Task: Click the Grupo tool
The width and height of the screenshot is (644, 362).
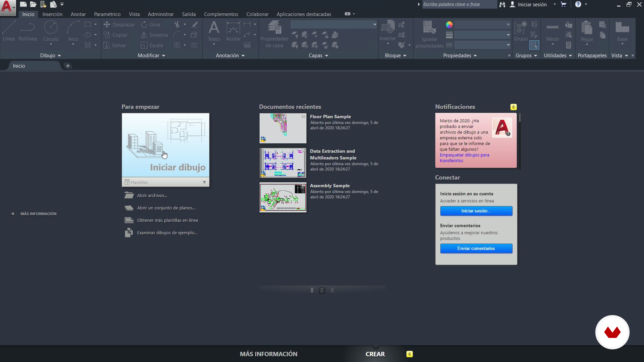Action: click(521, 31)
